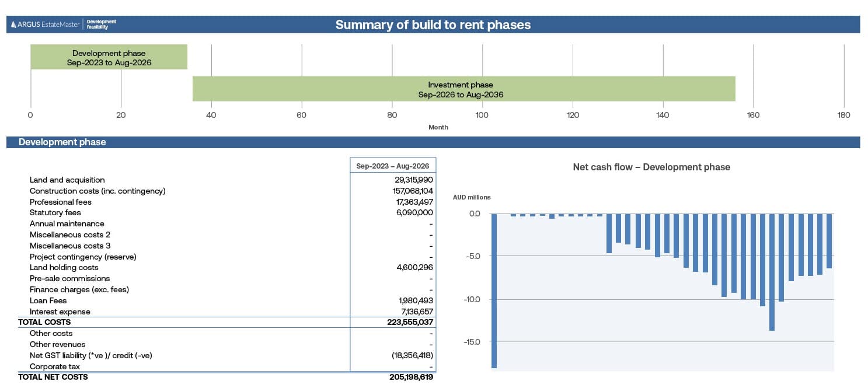Click the Net GST liability credit value
Viewport: 868px width, 392px height.
[412, 355]
